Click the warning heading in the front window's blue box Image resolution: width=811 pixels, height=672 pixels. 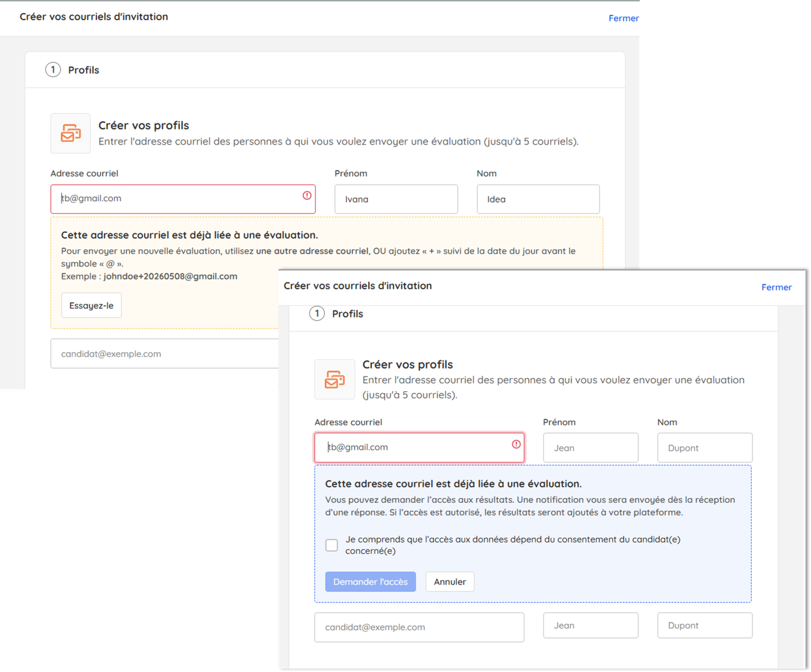tap(453, 484)
